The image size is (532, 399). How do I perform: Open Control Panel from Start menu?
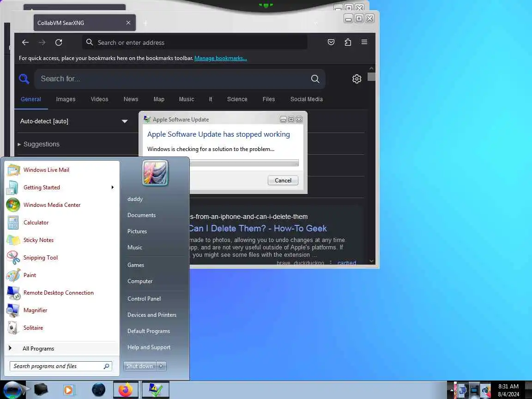click(x=144, y=299)
